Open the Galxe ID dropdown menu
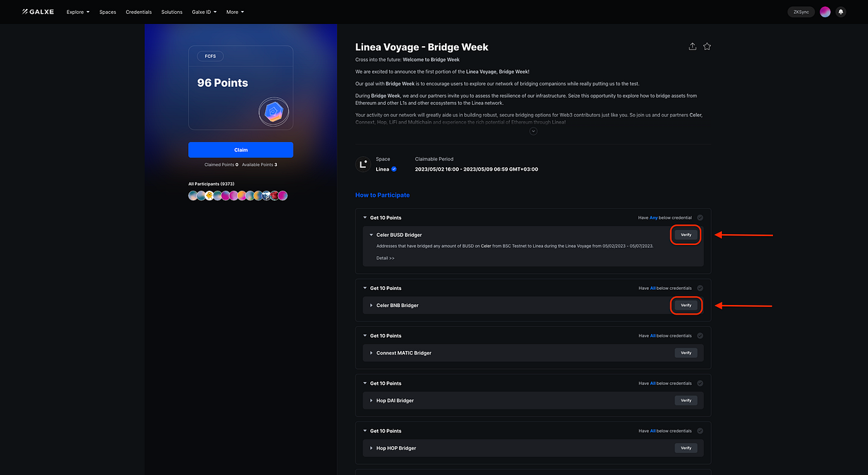Screen dimensions: 868x475 coord(204,12)
